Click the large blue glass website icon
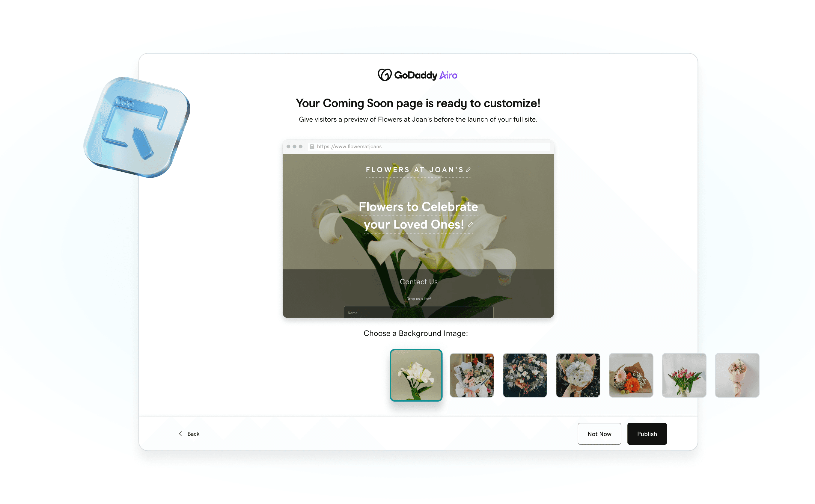Screen dimensions: 815x504 click(137, 127)
